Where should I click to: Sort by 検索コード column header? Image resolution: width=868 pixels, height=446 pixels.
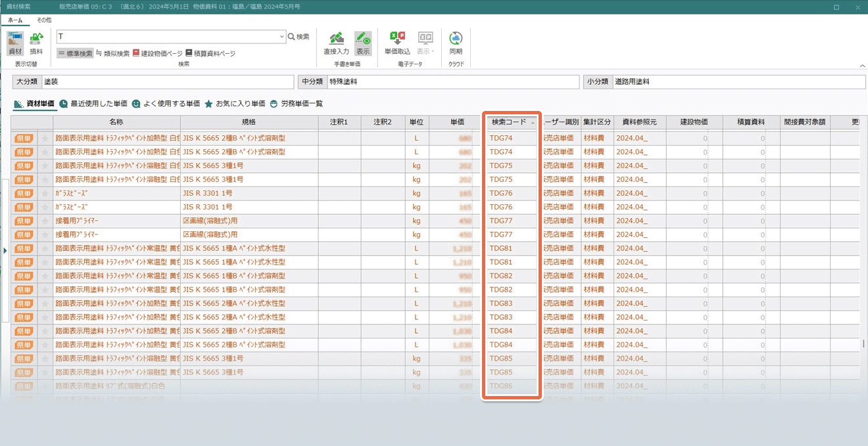tap(511, 122)
